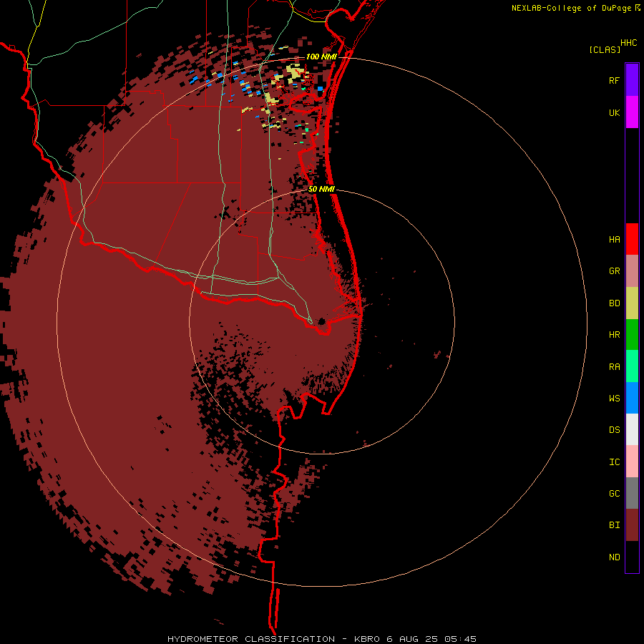Click the 05:45 timestamp
Viewport: 644px width, 644px height.
tap(461, 639)
